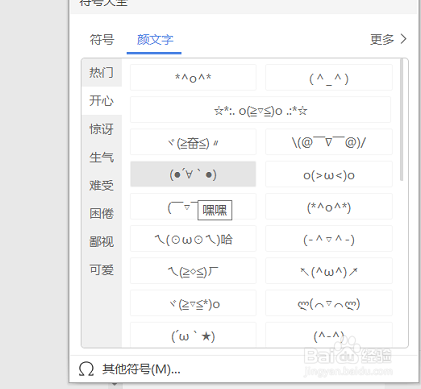Switch to the 符号 tab
The width and height of the screenshot is (421, 389).
coord(102,40)
